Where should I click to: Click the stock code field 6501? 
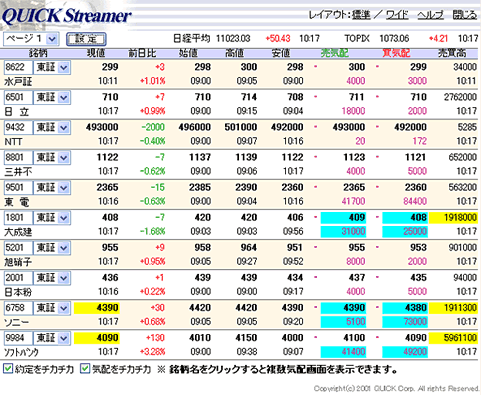click(x=18, y=97)
